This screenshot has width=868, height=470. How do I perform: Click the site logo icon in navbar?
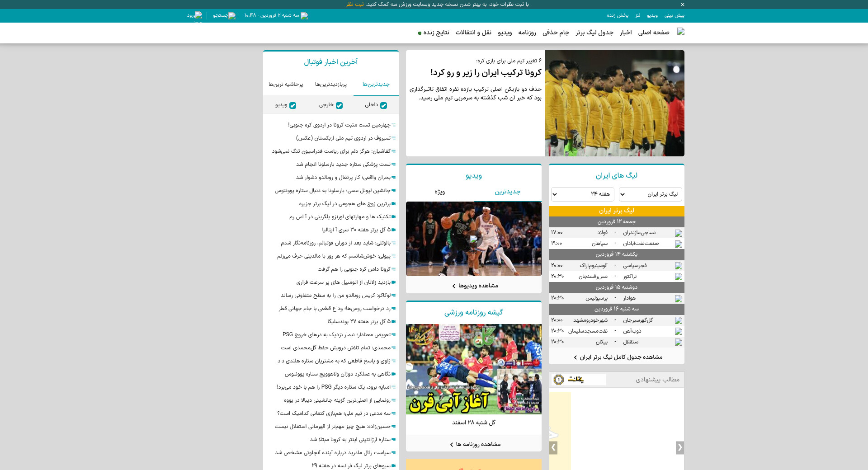[x=680, y=32]
